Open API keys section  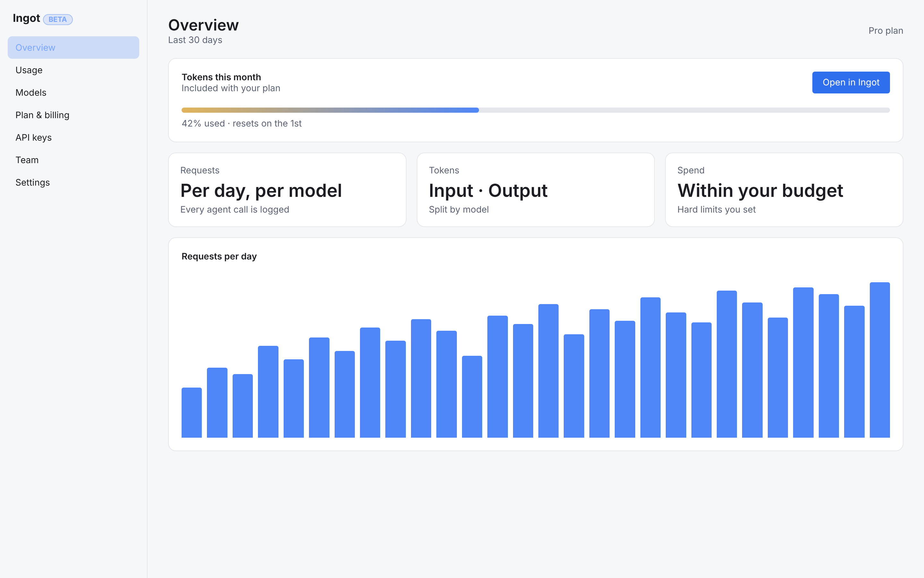pos(73,138)
